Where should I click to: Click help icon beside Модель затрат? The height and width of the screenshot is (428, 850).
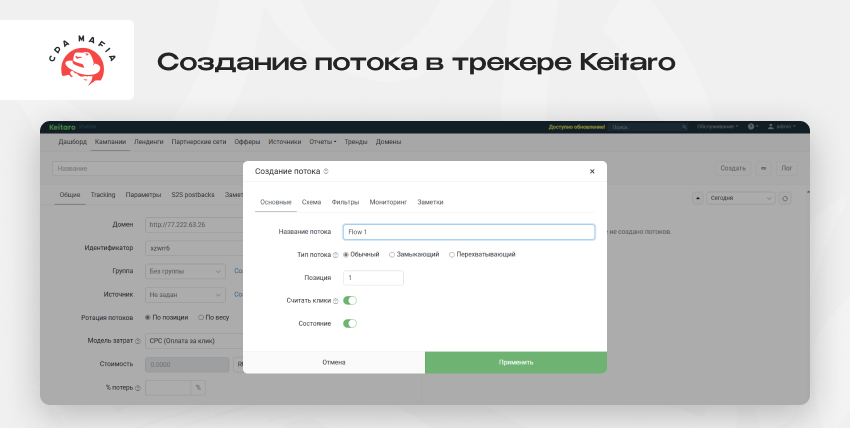coord(138,341)
